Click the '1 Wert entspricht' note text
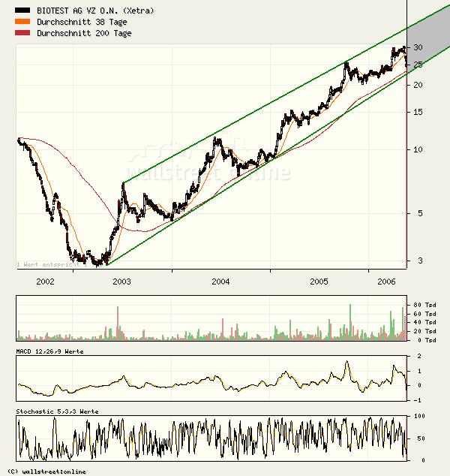The height and width of the screenshot is (476, 450). (43, 264)
